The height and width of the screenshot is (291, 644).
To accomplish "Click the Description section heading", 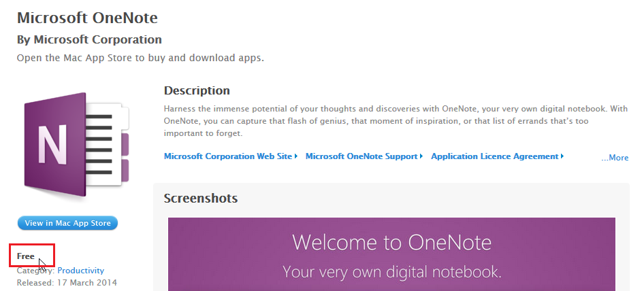I will tap(197, 90).
